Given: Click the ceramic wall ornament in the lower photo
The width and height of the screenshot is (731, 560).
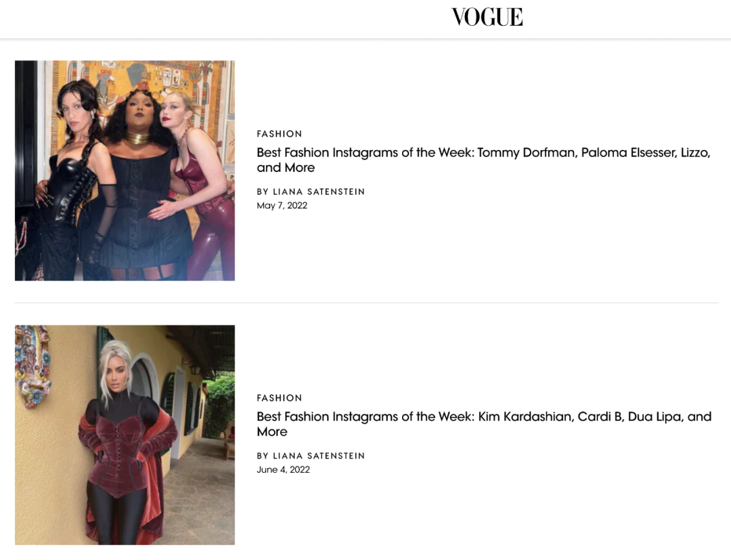Looking at the screenshot, I should [32, 366].
